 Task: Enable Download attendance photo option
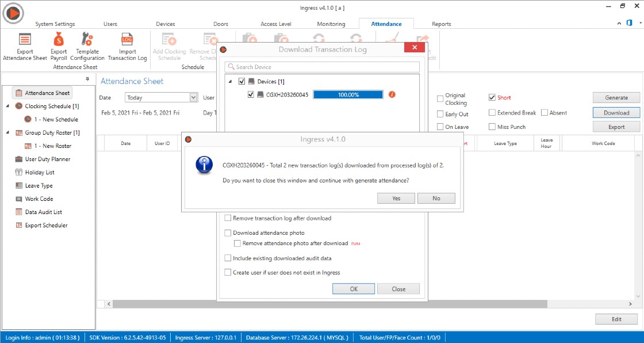tap(228, 233)
